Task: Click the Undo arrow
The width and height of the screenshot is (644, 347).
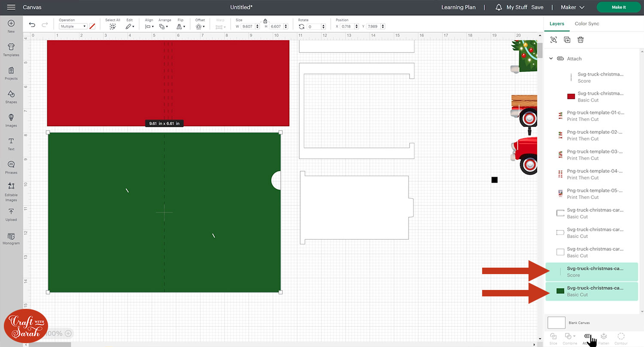Action: 32,25
